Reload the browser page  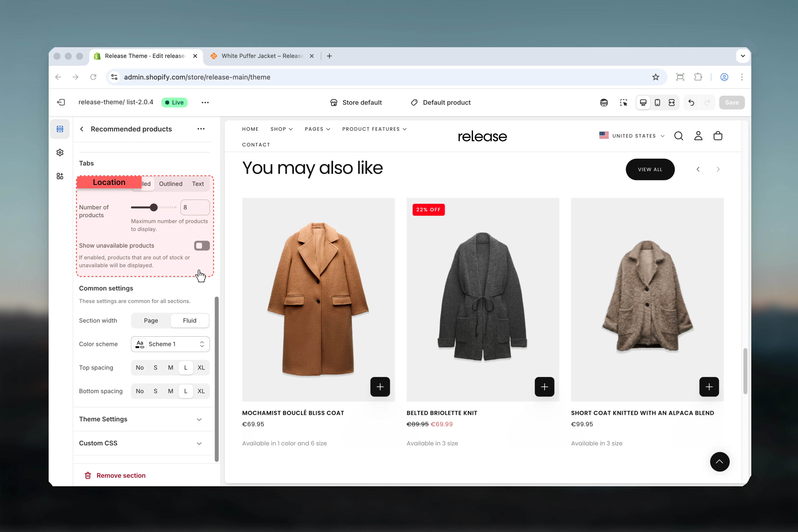pyautogui.click(x=93, y=77)
